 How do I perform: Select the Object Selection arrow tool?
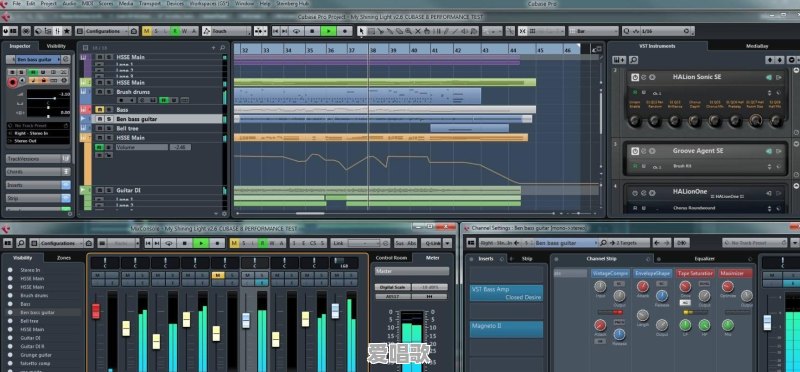[361, 31]
